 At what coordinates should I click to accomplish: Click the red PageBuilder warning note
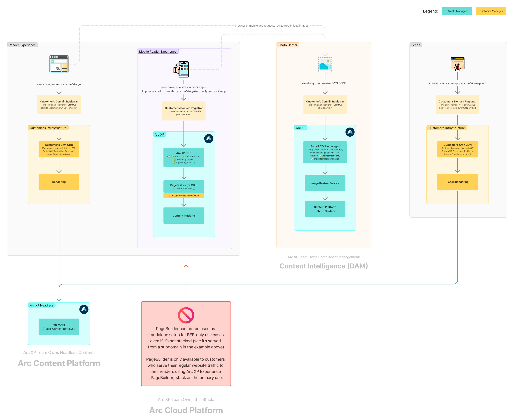tap(186, 344)
